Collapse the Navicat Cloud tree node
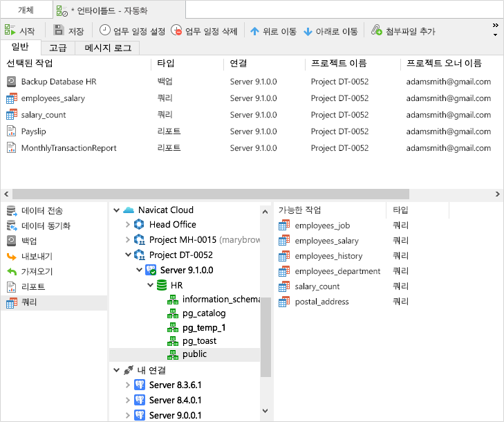The height and width of the screenshot is (422, 504). tap(116, 210)
